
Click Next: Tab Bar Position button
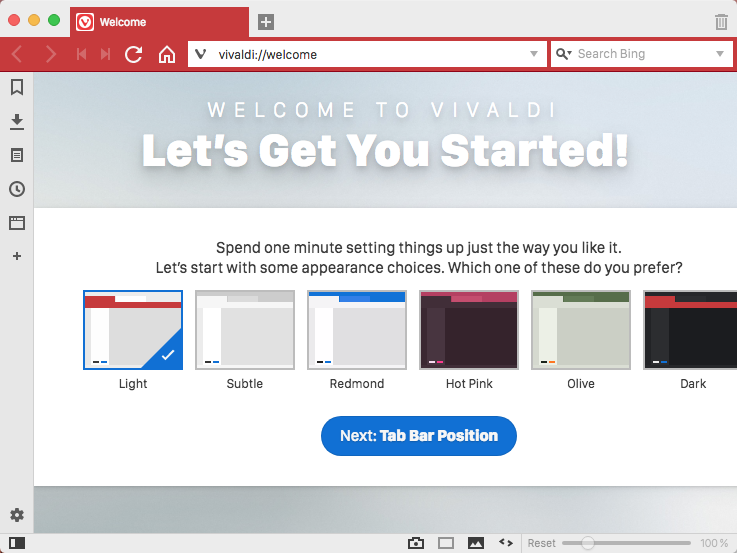click(419, 436)
